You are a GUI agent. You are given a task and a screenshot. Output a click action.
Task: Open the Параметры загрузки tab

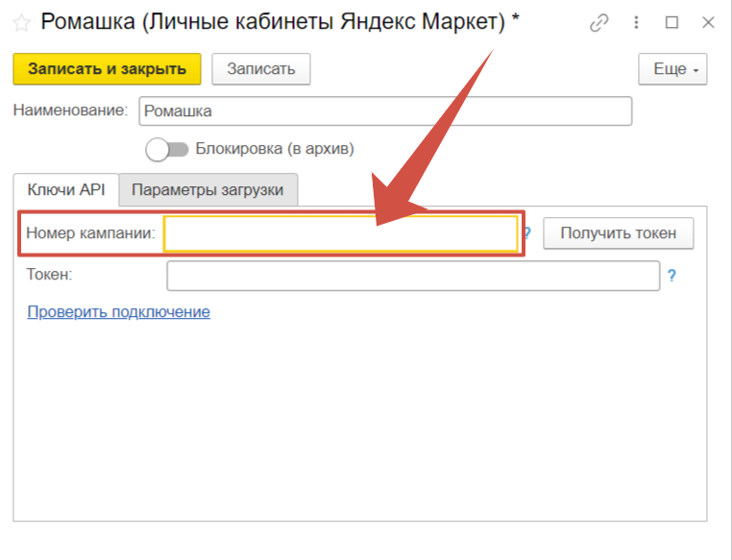(x=207, y=190)
